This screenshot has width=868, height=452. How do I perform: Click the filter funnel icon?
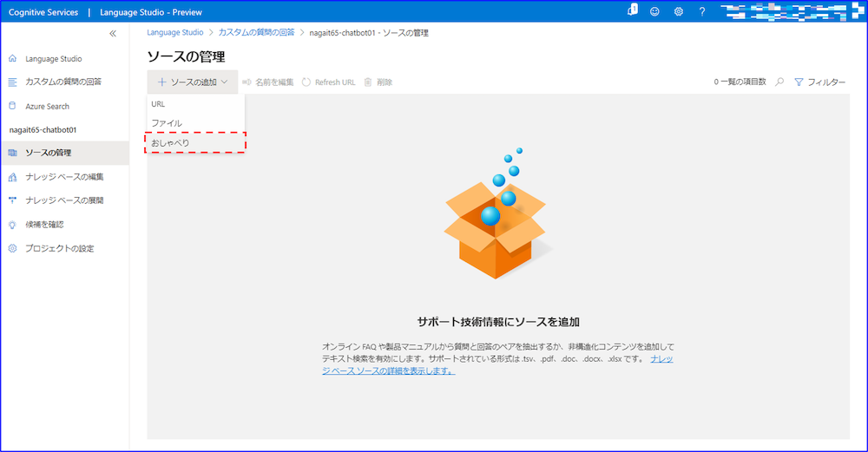pyautogui.click(x=799, y=82)
